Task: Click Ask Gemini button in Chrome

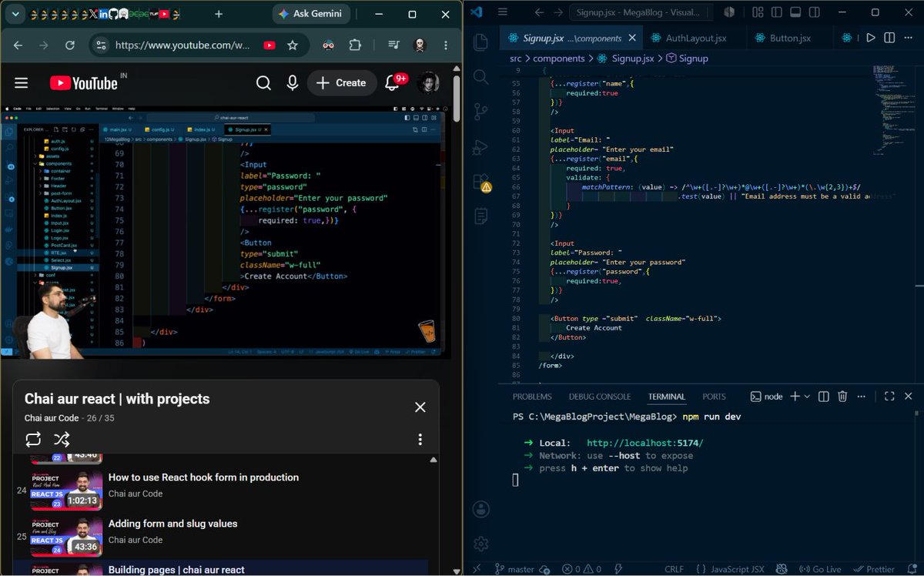Action: tap(312, 14)
